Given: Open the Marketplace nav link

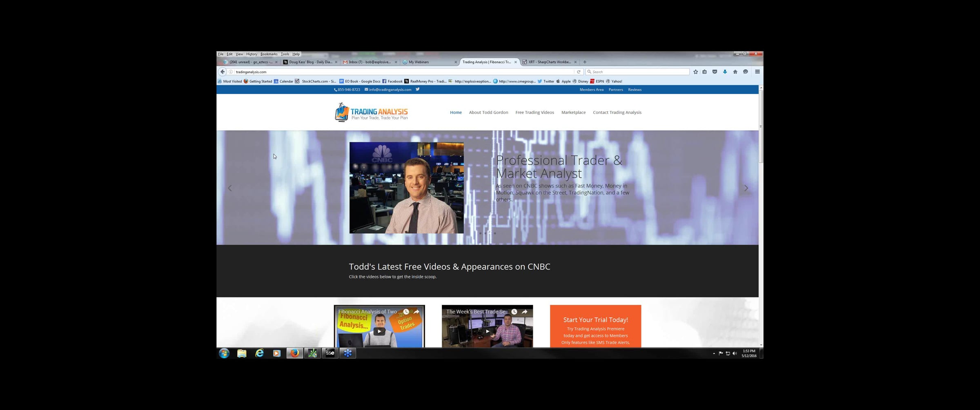Looking at the screenshot, I should pos(573,112).
